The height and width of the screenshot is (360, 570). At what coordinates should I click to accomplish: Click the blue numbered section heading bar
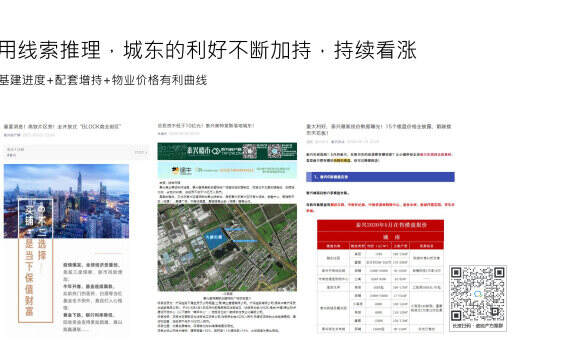pyautogui.click(x=380, y=177)
